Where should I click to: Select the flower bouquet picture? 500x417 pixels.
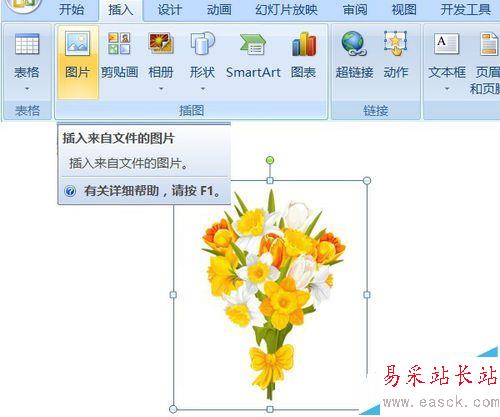click(x=270, y=295)
